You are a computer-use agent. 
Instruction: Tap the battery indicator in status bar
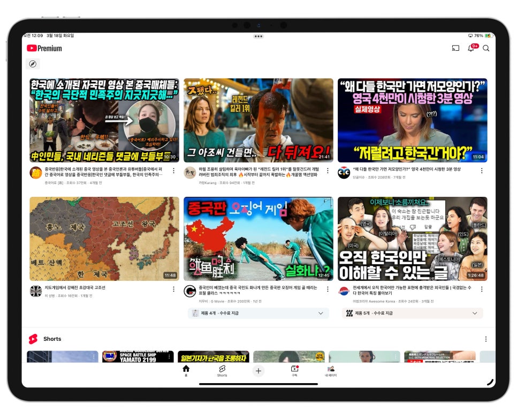pyautogui.click(x=489, y=36)
